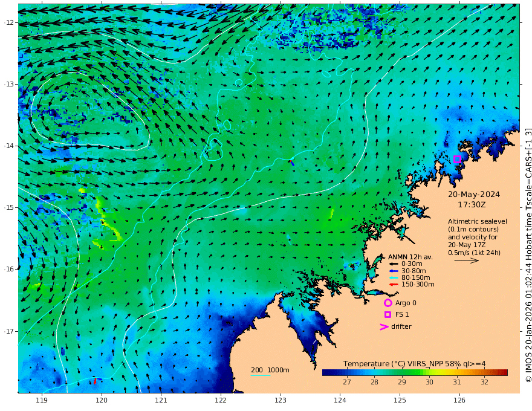Click latitude axis label -12
Screen dimensions: 532x411
[x=9, y=22]
